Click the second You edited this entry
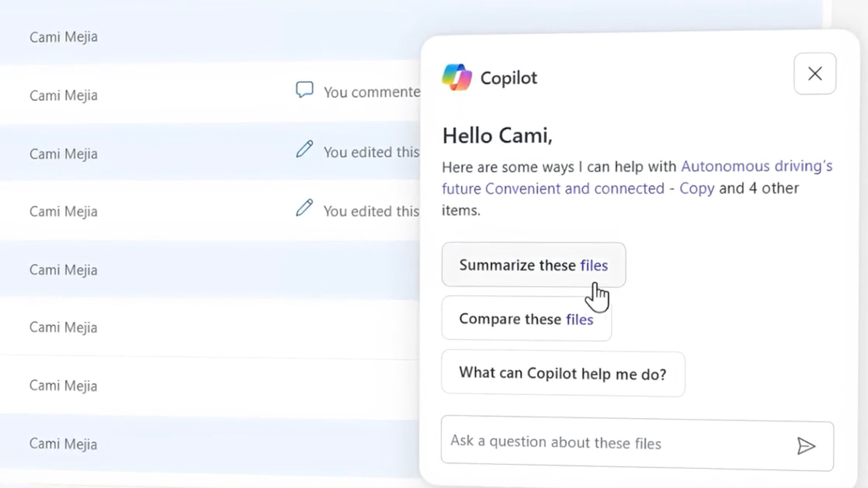 click(371, 211)
